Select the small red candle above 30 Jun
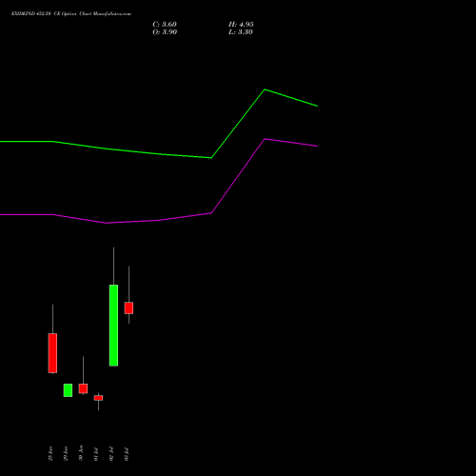Image resolution: width=476 pixels, height=476 pixels. coord(83,388)
